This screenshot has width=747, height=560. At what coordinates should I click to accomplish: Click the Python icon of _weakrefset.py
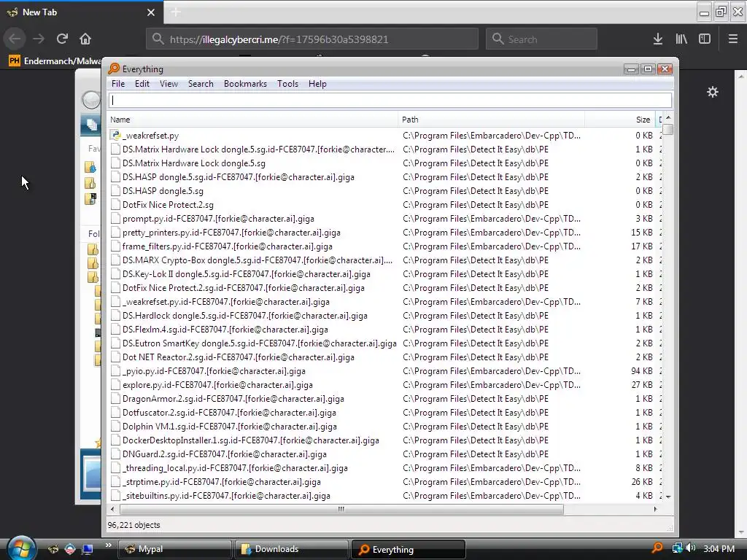(x=115, y=135)
